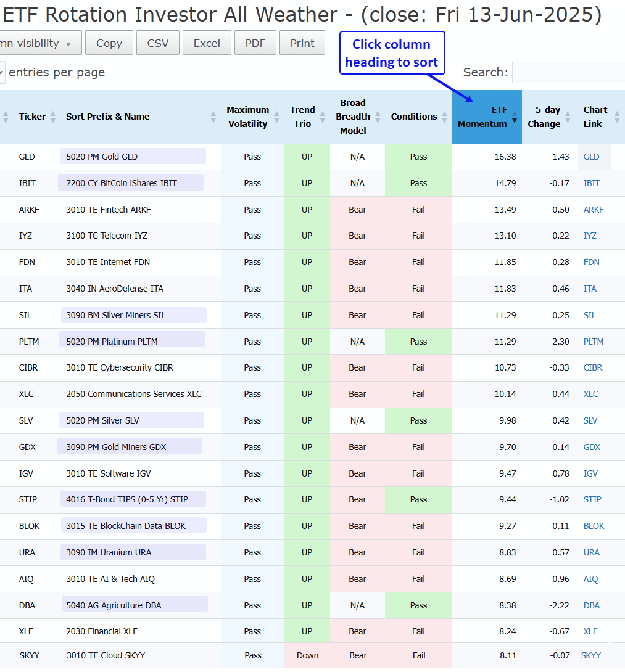
Task: Open PLTM chart link
Action: 594,342
